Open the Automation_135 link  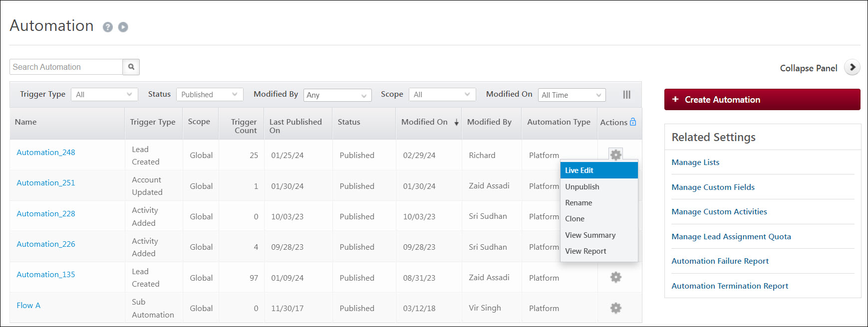pyautogui.click(x=46, y=274)
